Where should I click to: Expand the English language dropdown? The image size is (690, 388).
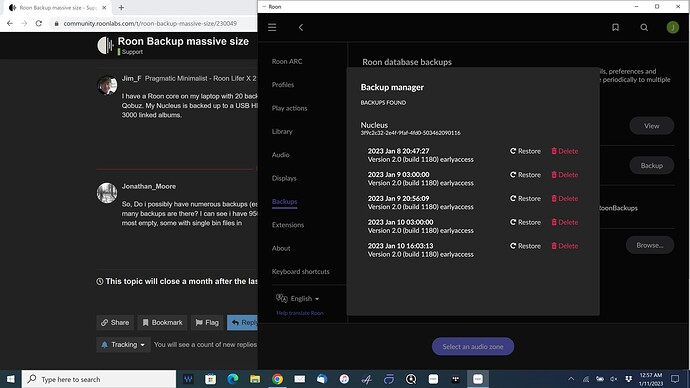pyautogui.click(x=298, y=298)
